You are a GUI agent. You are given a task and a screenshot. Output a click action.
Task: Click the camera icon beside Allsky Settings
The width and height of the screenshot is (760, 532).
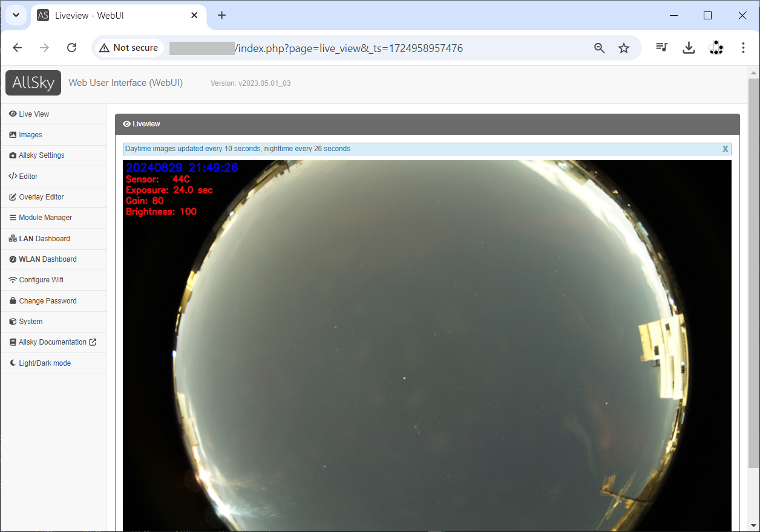13,155
